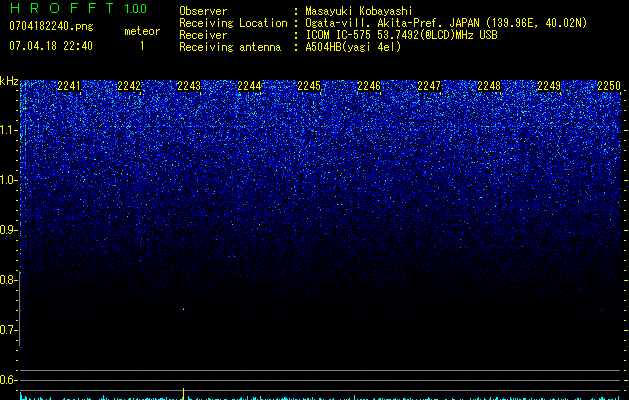
Task: Click the 2247 time marker
Action: [x=429, y=86]
